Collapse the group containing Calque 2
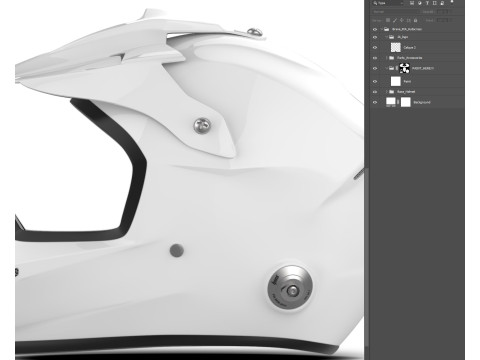This screenshot has width=480, height=360. click(386, 37)
